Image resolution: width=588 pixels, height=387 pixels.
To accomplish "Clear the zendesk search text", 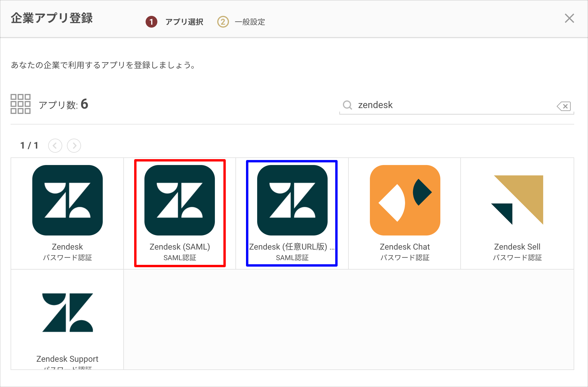I will (x=564, y=106).
